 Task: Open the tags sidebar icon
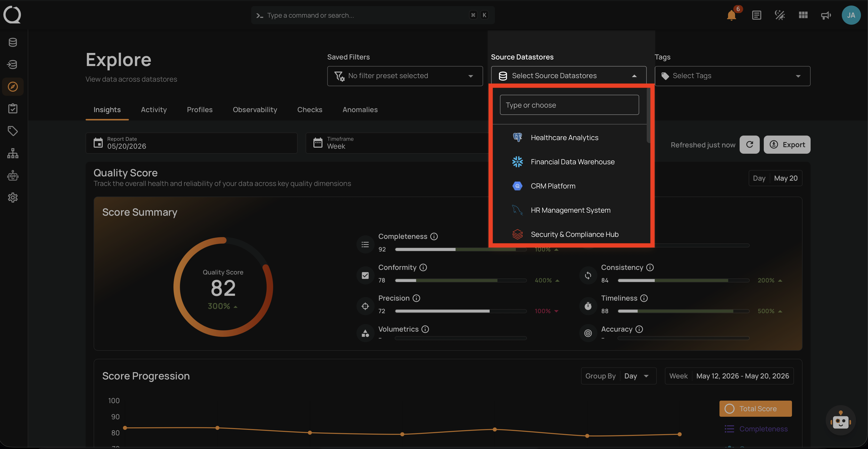(13, 131)
